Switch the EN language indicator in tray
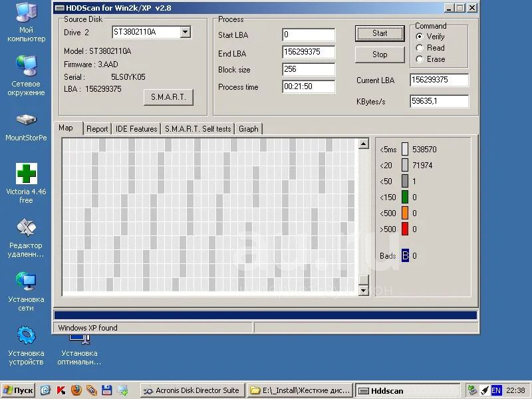 click(496, 390)
